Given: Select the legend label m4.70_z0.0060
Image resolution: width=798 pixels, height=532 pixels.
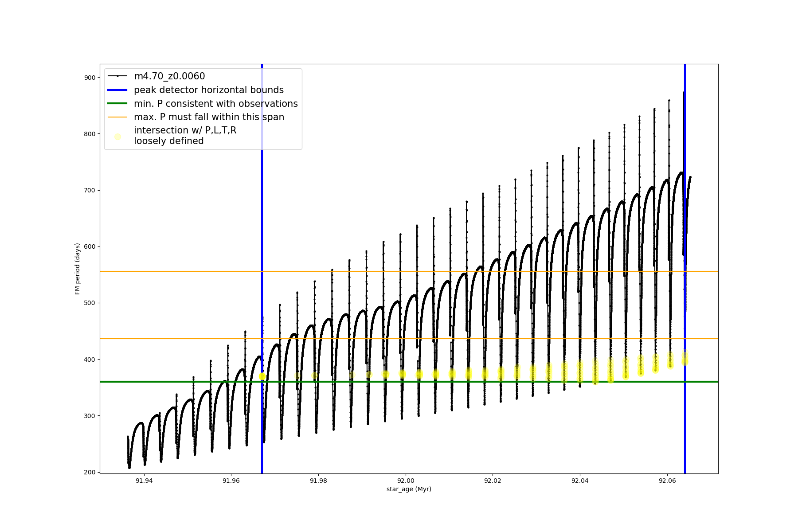Looking at the screenshot, I should [169, 76].
